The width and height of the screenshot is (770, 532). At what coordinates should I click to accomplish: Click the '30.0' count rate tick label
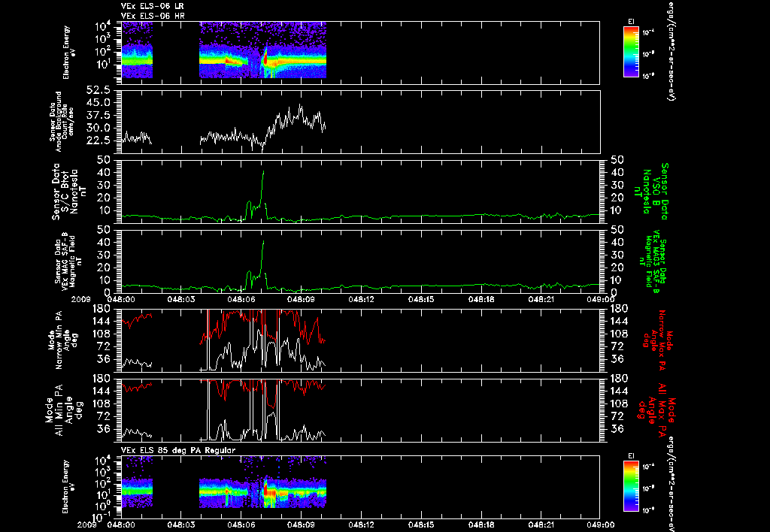click(x=100, y=128)
